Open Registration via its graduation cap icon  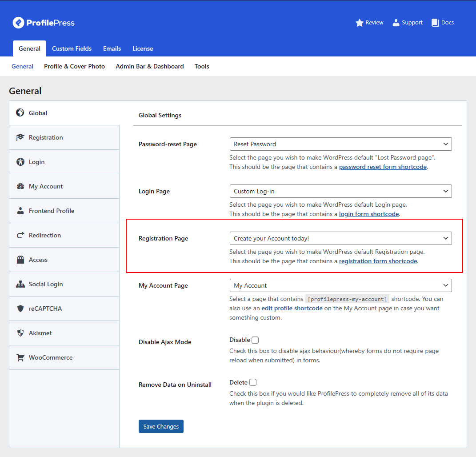(20, 137)
